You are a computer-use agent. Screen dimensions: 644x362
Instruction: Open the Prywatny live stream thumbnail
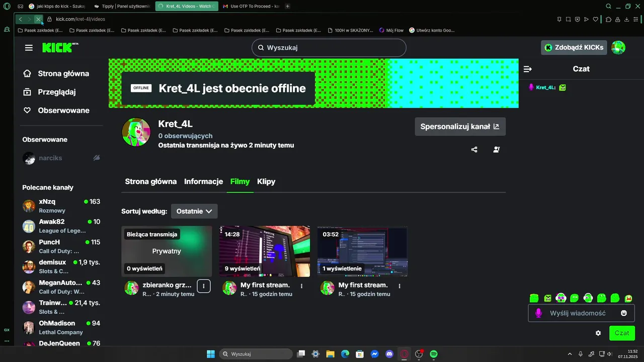tap(167, 251)
